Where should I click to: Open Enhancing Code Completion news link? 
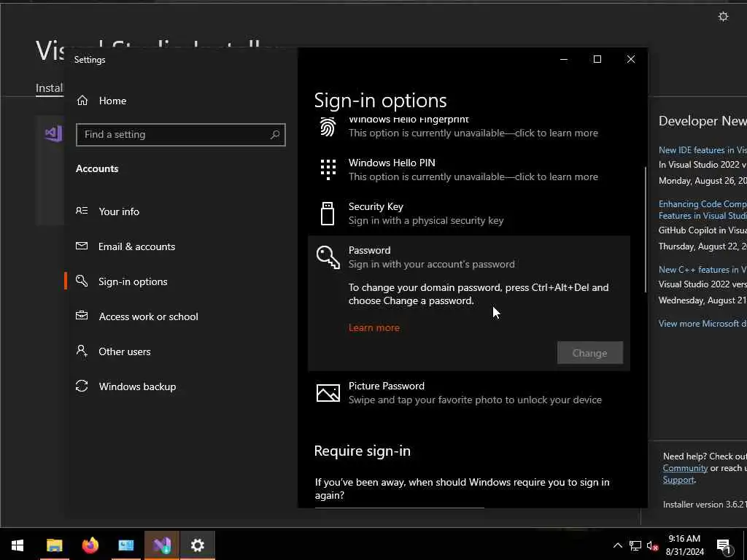(703, 209)
